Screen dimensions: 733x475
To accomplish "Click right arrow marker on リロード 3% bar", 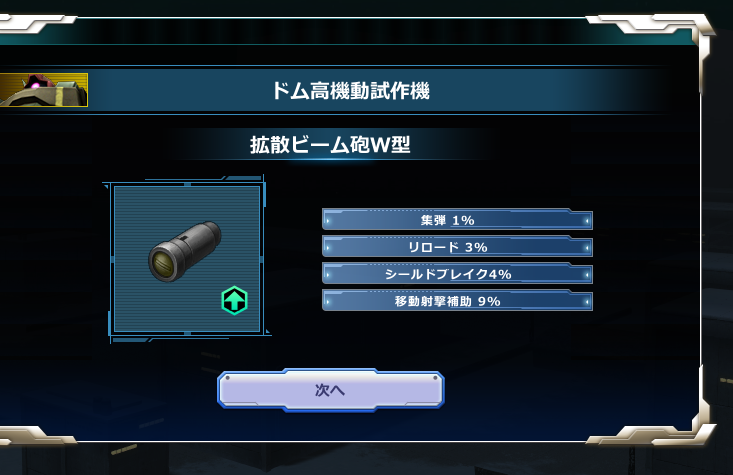I will pos(587,248).
